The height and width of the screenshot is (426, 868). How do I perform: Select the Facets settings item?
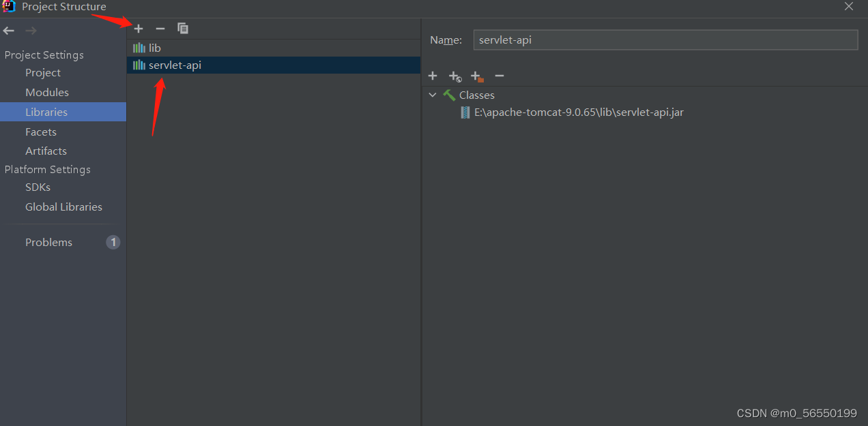(x=41, y=132)
